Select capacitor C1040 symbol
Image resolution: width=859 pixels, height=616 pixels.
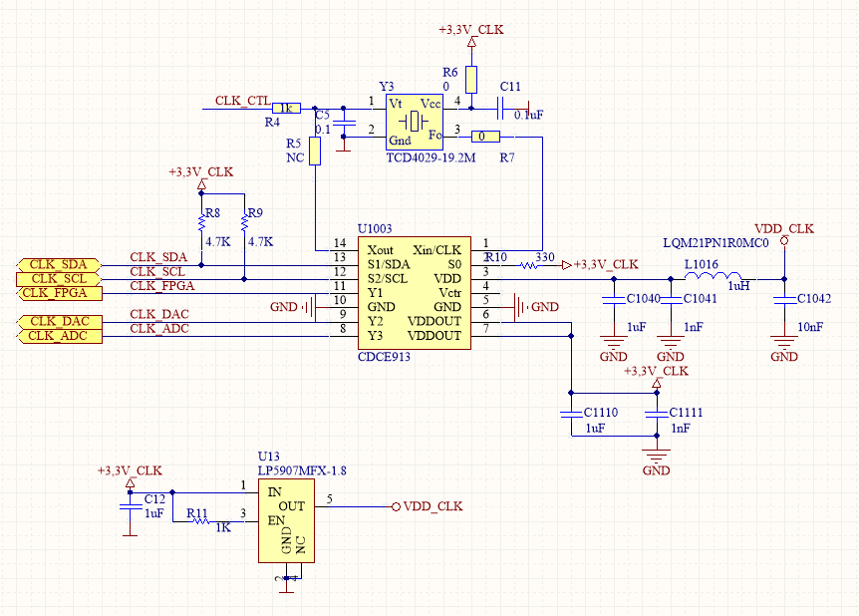coord(614,300)
